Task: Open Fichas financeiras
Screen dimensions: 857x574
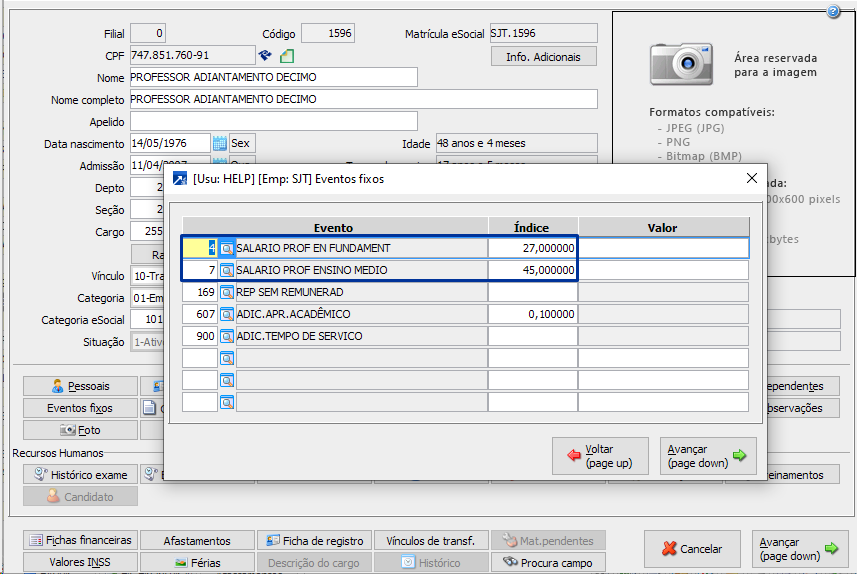Action: (x=80, y=540)
